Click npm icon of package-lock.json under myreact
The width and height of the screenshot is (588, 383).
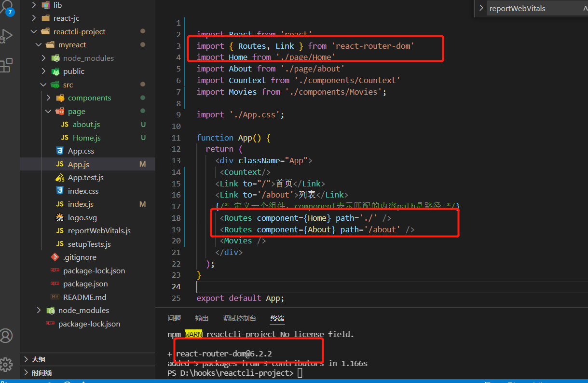[x=55, y=270]
